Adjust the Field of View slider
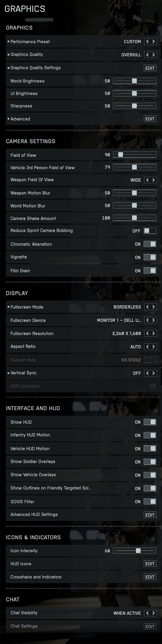 pos(121,155)
